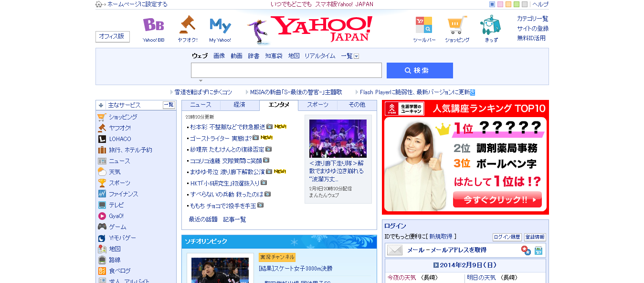Click the ヤフオク! icon in sidebar services
This screenshot has height=283, width=644.
click(x=102, y=128)
